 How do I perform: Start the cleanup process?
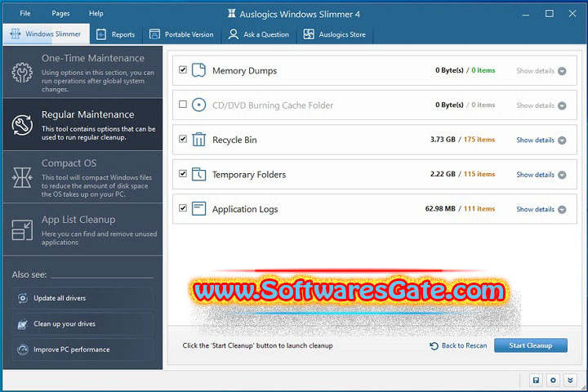(531, 345)
